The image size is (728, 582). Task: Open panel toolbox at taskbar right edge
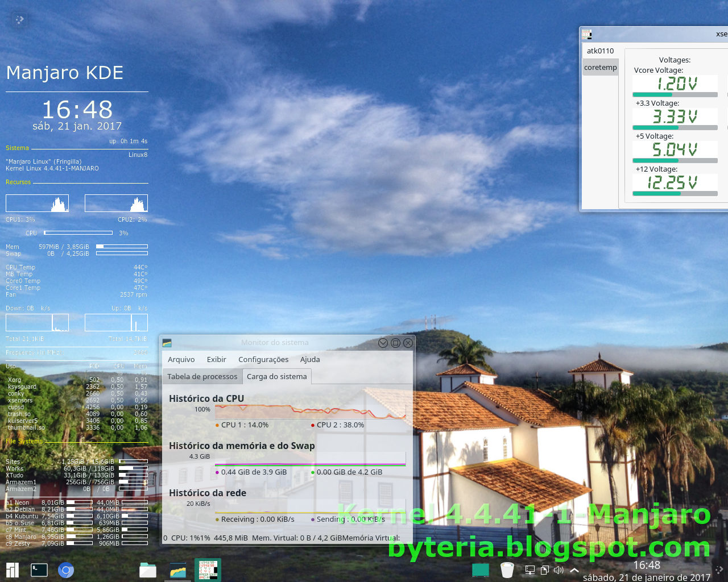(720, 570)
